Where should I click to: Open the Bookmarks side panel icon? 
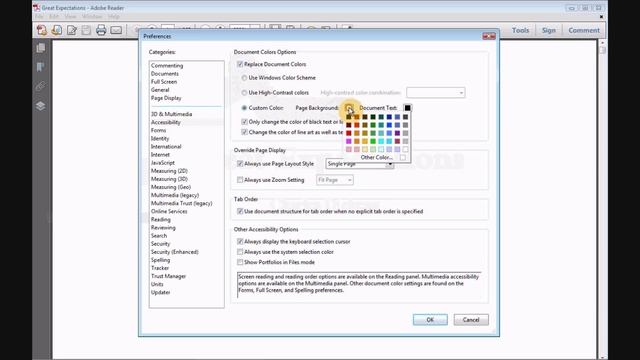point(40,67)
